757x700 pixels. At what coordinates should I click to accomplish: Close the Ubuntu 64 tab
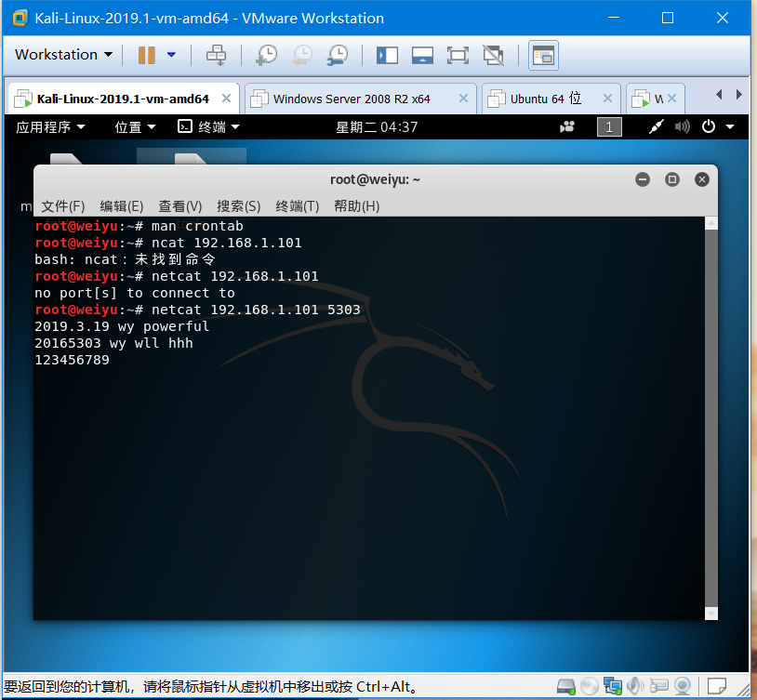tap(608, 99)
